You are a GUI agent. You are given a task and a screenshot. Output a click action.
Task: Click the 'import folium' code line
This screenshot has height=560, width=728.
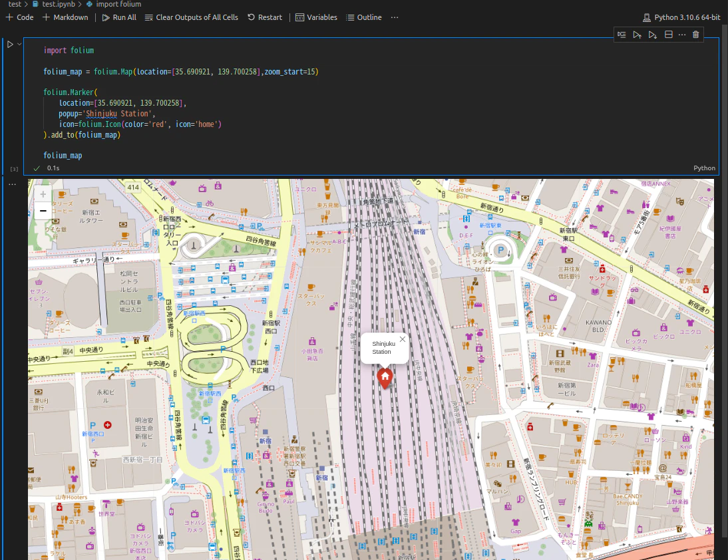(x=69, y=50)
